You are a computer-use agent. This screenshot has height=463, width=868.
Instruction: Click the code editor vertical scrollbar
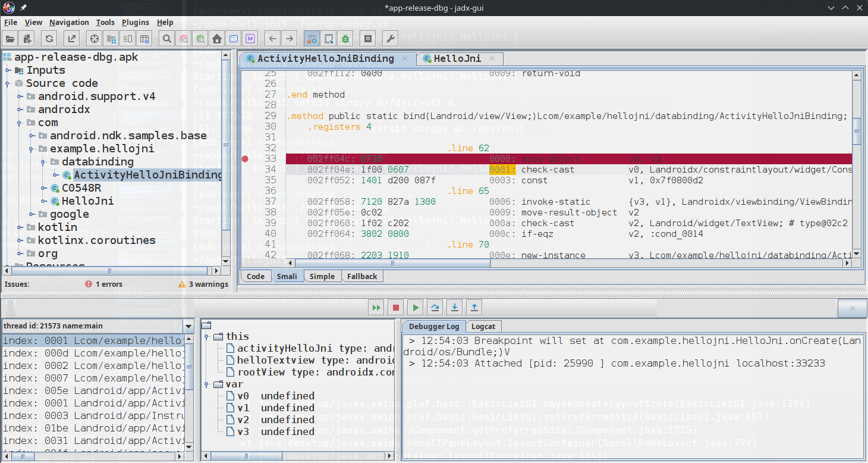coord(856,131)
